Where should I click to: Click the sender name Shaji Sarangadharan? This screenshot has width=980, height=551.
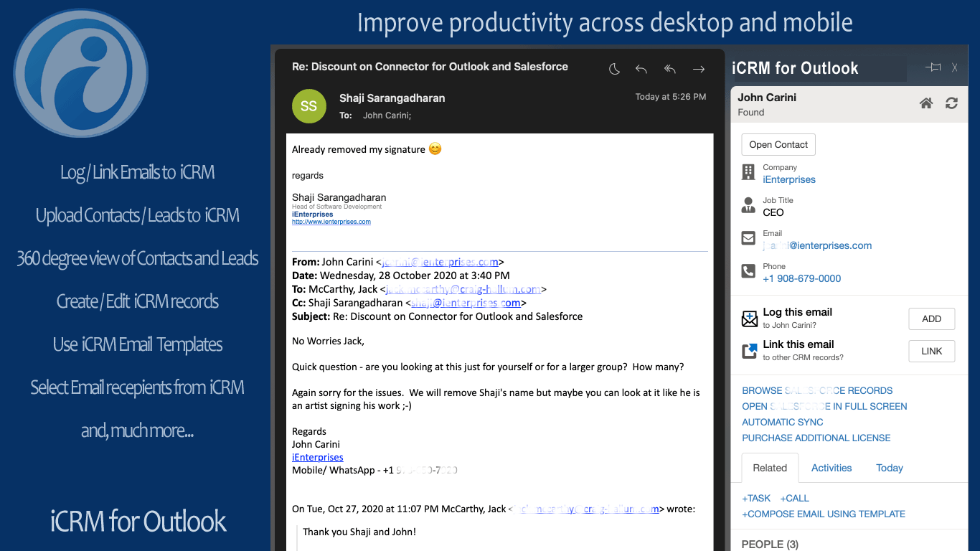coord(392,98)
